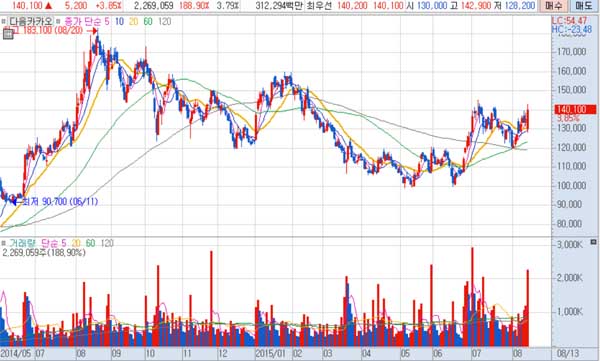Click the 2015/01 date axis label

(271, 353)
